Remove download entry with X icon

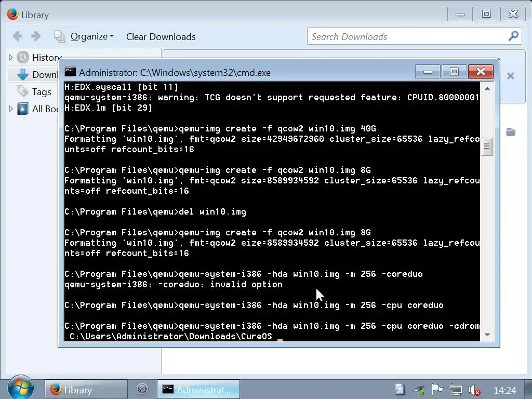point(511,76)
